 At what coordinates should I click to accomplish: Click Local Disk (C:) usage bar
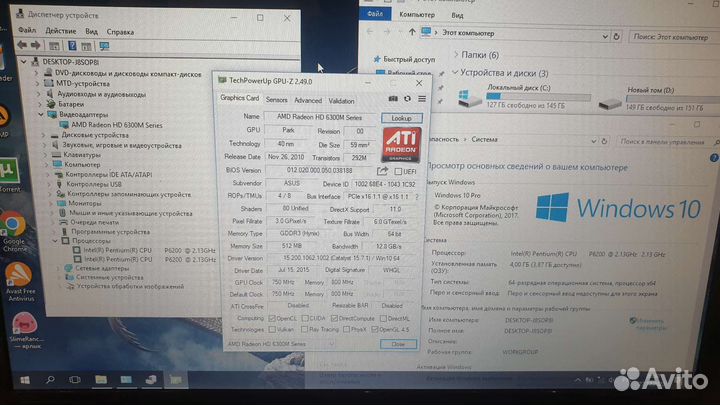(x=538, y=96)
